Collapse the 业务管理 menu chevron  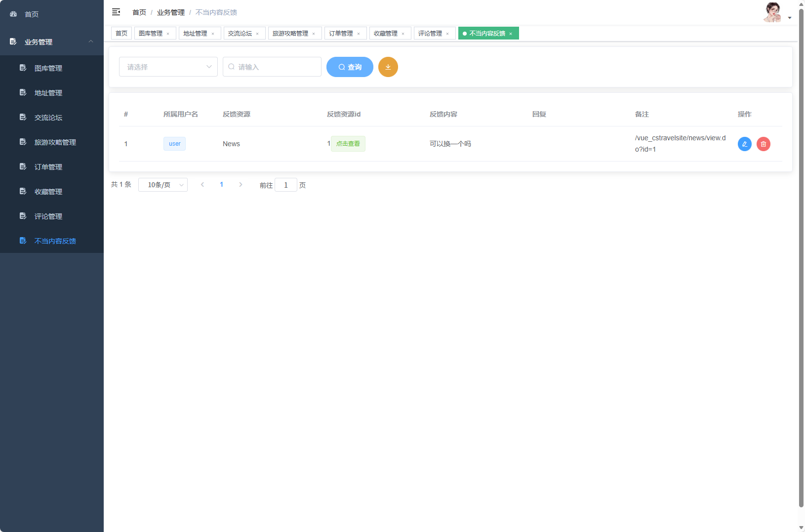[x=90, y=42]
